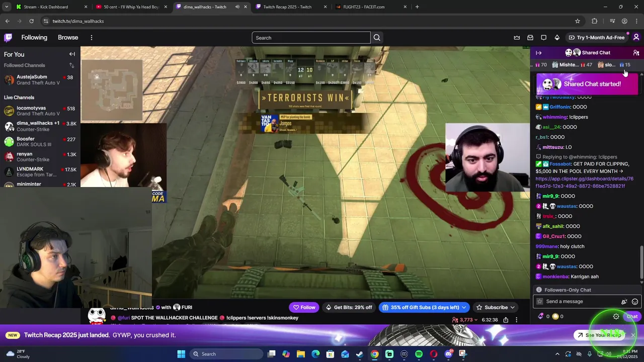Click the Chrome address bar

(312, 21)
